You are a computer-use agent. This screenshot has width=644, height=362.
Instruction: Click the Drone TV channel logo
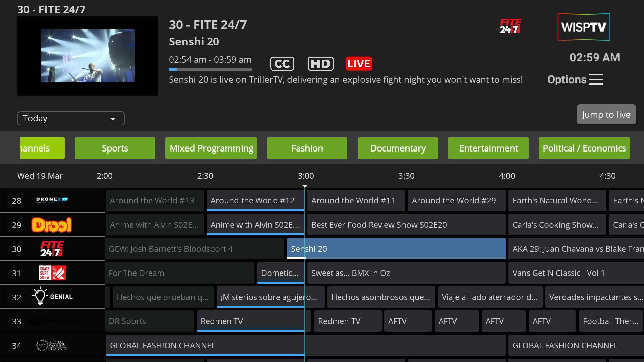pyautogui.click(x=52, y=200)
